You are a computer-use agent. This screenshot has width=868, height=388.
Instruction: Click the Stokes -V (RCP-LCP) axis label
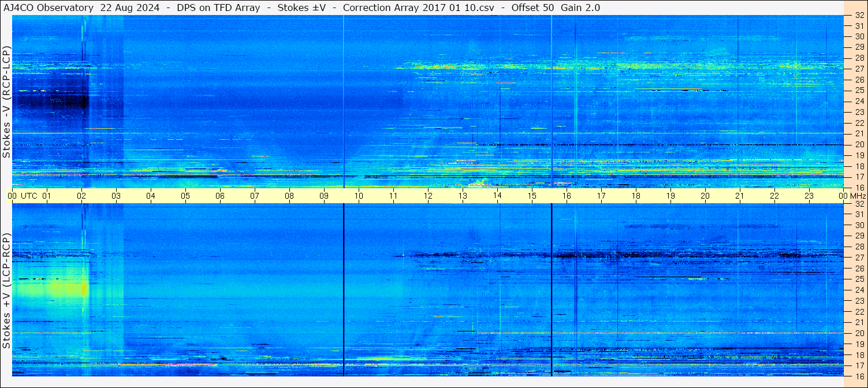tap(6, 101)
